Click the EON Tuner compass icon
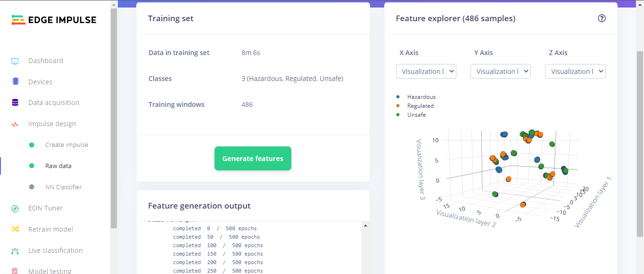644x274 pixels. 15,208
